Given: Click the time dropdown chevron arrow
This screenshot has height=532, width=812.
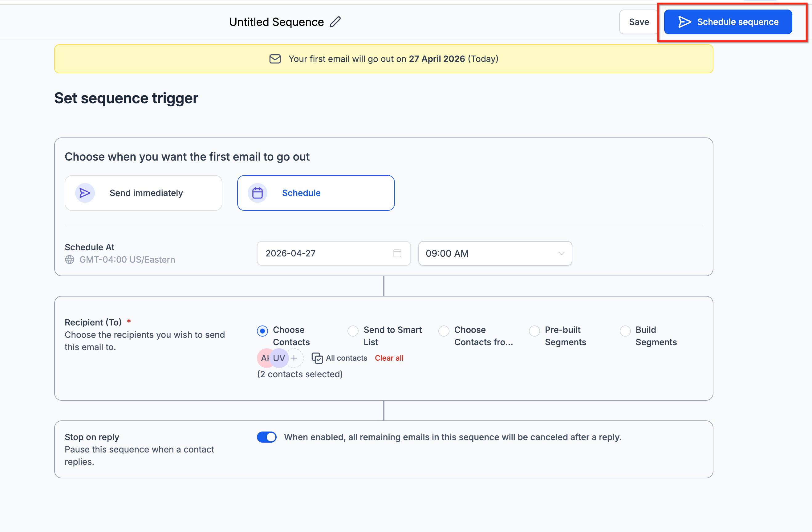Looking at the screenshot, I should (561, 253).
